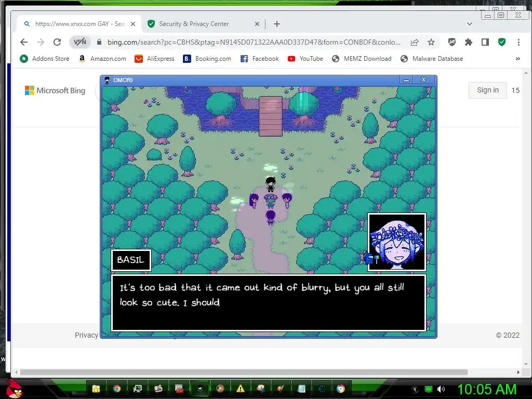Switch to the xnxx.com search tab
This screenshot has height=399, width=532.
pyautogui.click(x=79, y=24)
